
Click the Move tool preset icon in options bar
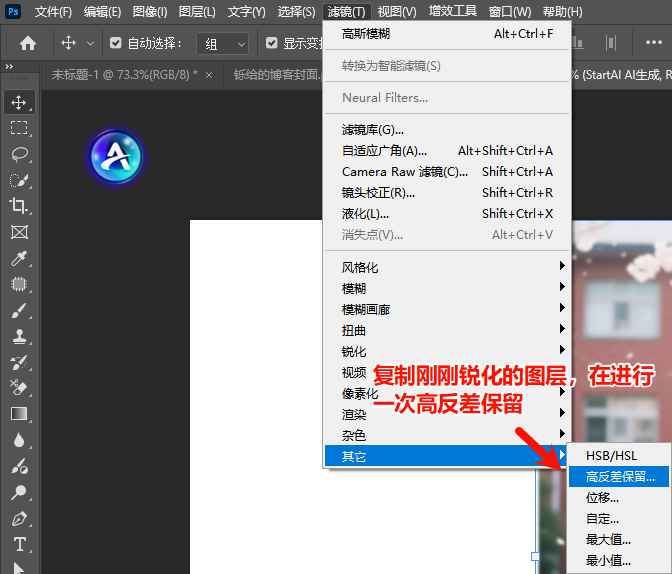coord(69,43)
